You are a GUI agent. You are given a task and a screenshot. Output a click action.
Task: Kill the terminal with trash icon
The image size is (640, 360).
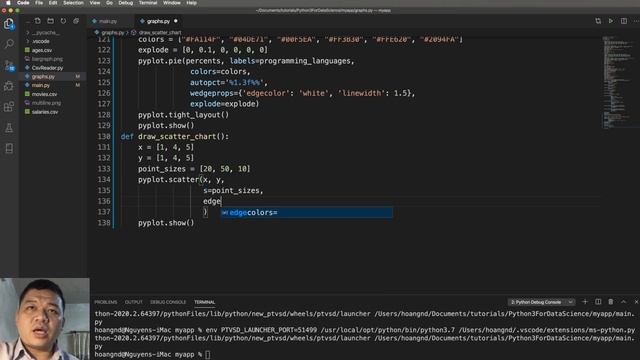tap(611, 302)
